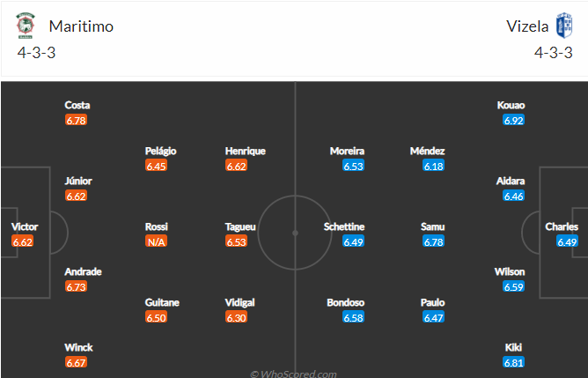588x378 pixels.
Task: Click the Maritimo club crest icon
Action: click(x=26, y=26)
